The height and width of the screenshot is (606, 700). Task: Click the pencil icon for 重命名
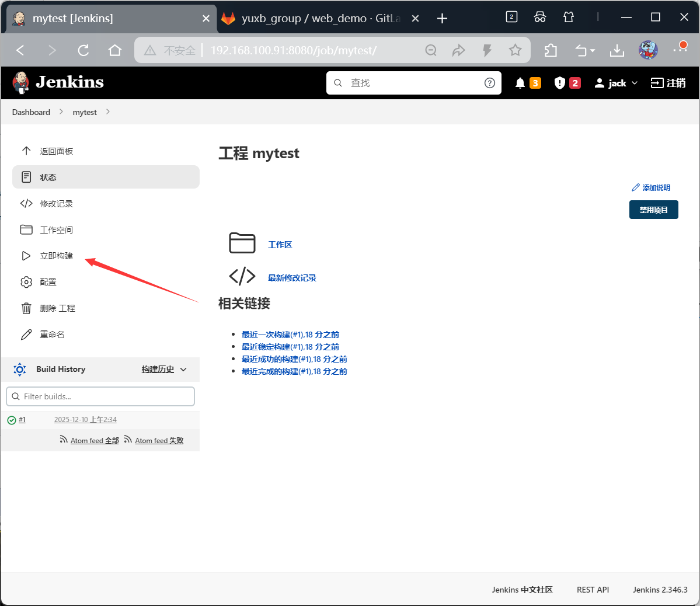26,335
